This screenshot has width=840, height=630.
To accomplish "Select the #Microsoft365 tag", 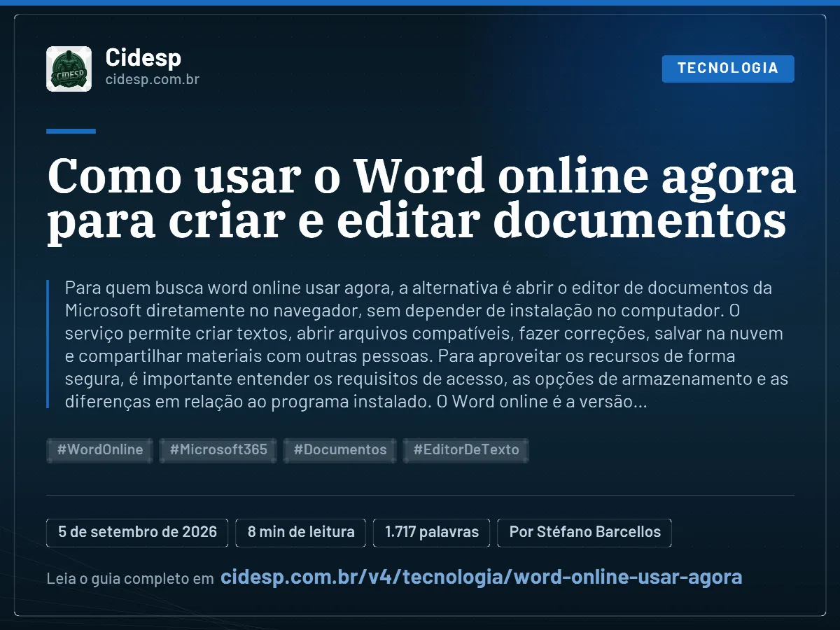I will pos(218,450).
